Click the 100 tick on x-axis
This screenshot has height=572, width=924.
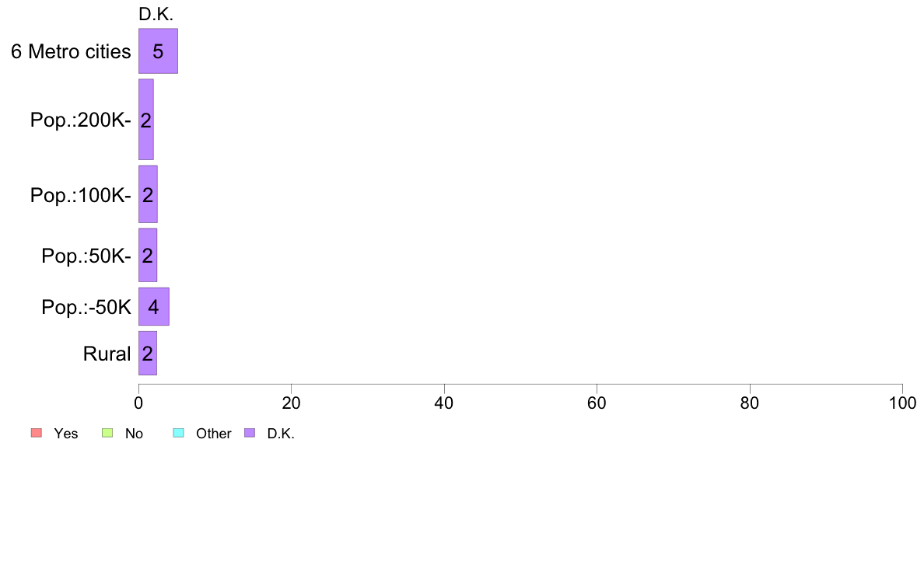coord(902,403)
